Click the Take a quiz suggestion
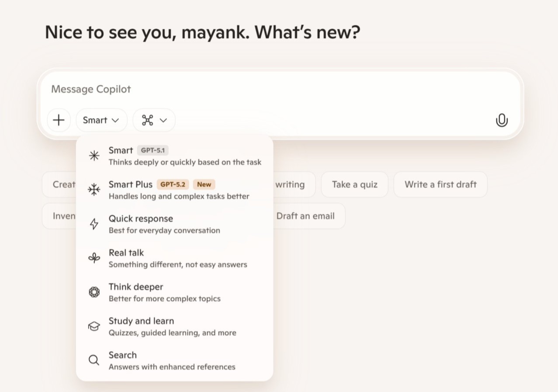 [354, 184]
